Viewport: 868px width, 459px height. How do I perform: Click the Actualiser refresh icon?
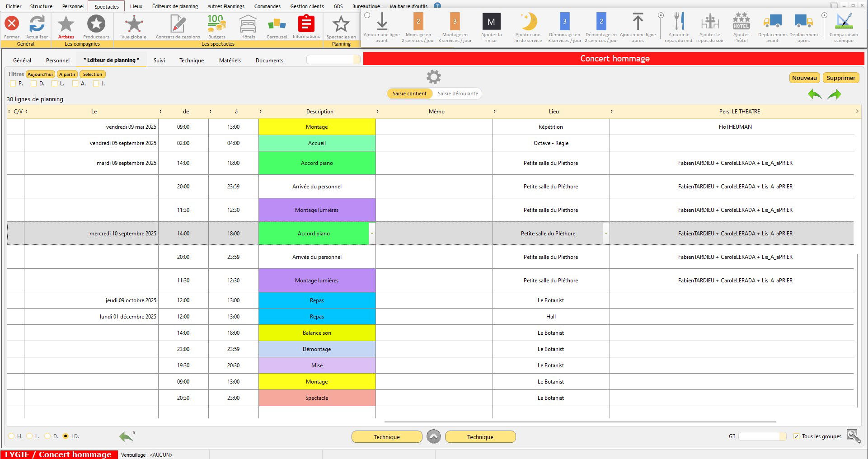point(37,24)
